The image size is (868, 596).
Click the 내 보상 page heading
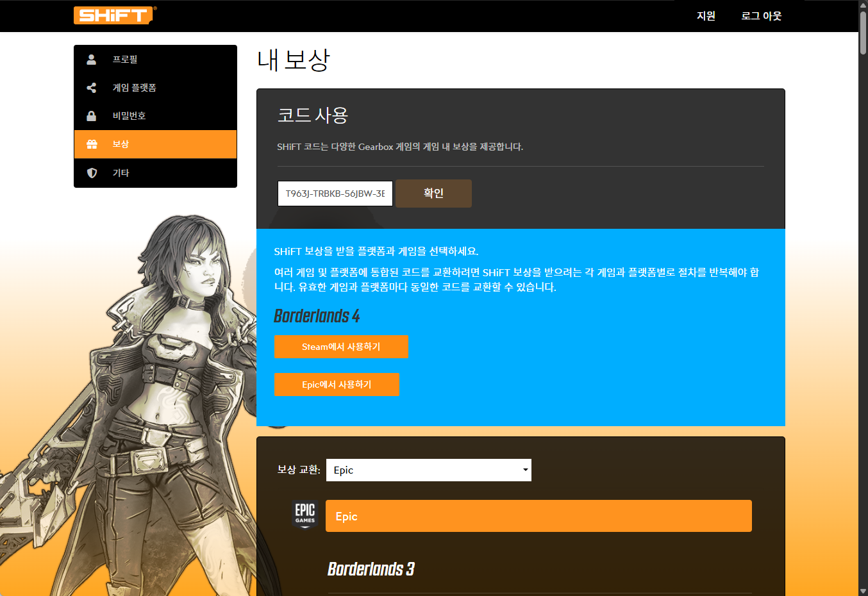pos(294,60)
